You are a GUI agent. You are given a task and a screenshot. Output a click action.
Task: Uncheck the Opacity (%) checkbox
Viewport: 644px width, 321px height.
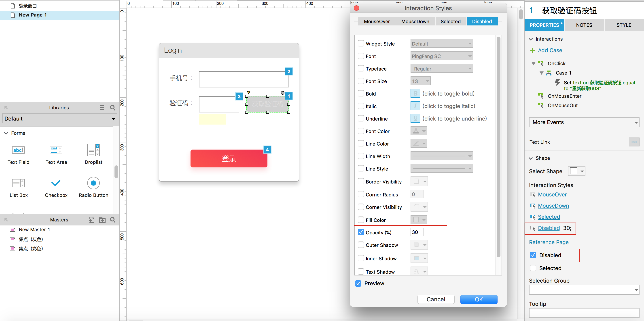(361, 232)
